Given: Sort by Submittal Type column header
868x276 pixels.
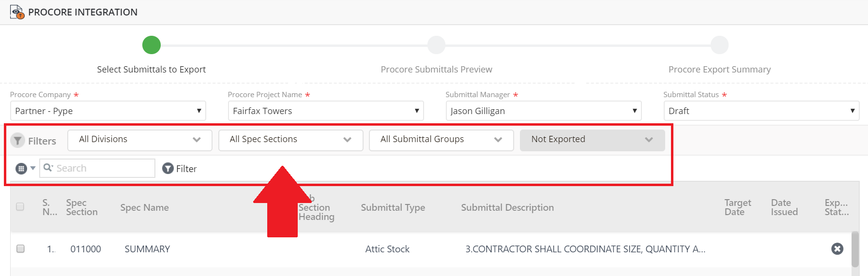Looking at the screenshot, I should click(393, 207).
